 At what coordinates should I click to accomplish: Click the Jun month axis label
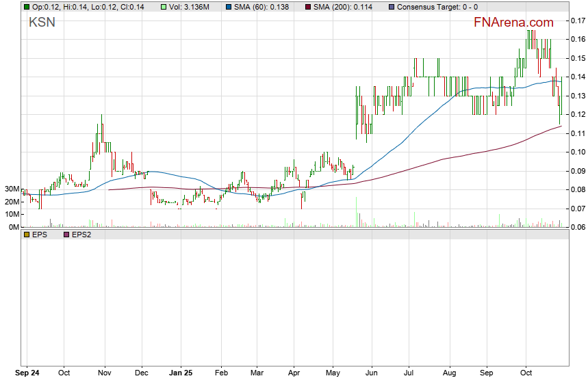372,374
